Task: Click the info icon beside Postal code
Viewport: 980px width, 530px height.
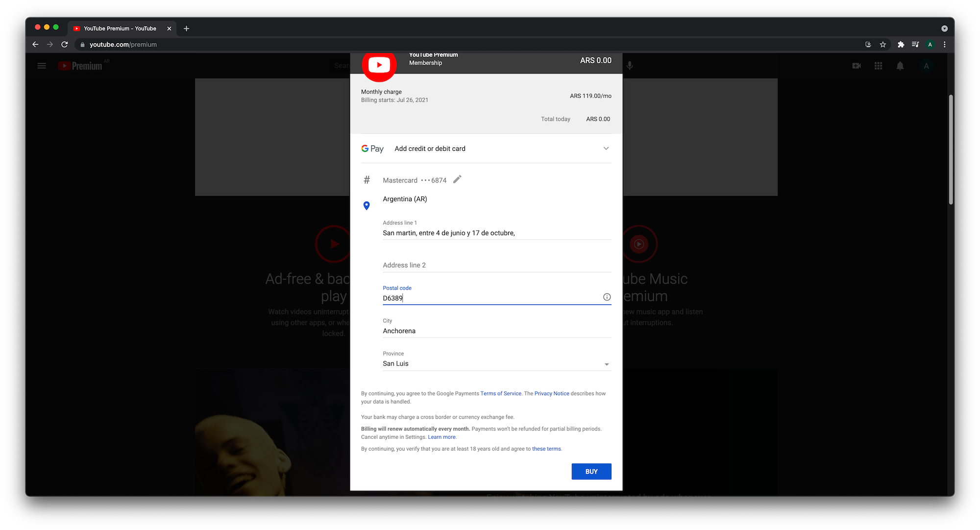Action: (x=607, y=297)
